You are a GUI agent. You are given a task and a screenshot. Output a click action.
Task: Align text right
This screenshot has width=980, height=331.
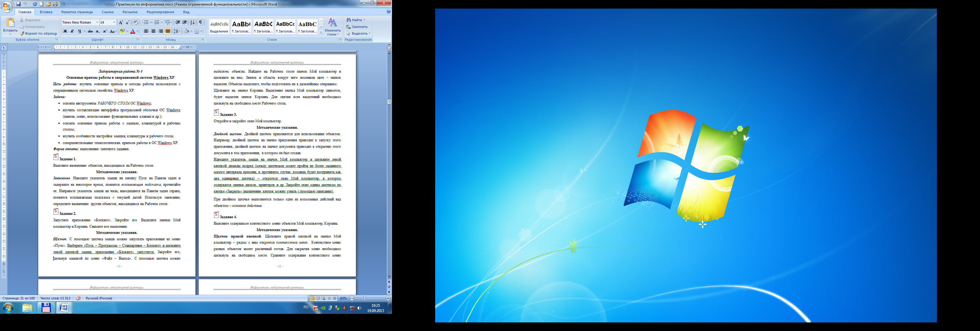click(x=160, y=31)
